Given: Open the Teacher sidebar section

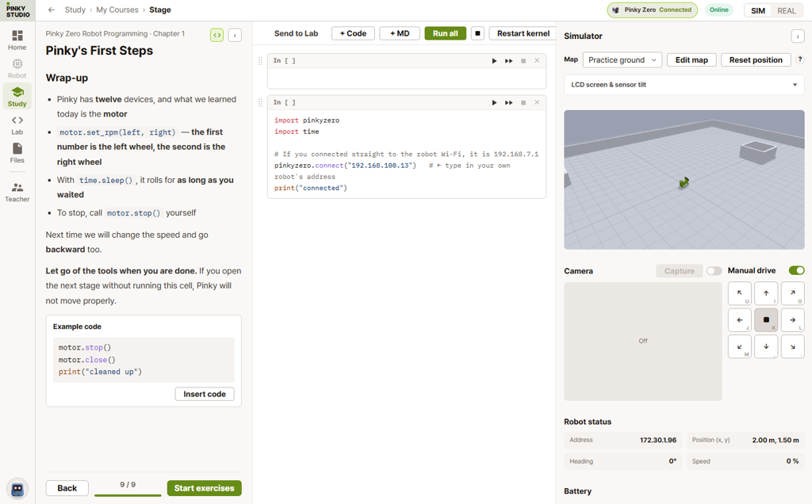Looking at the screenshot, I should [17, 192].
